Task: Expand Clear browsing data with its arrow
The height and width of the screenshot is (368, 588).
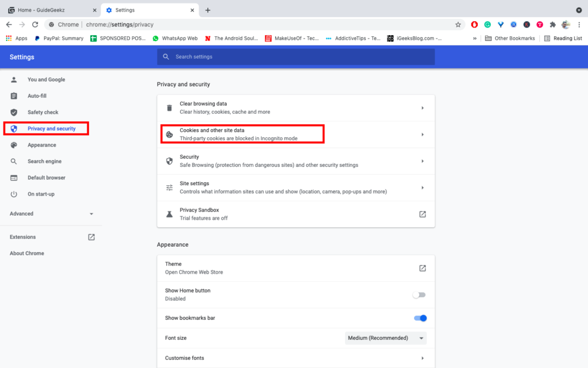Action: (422, 108)
